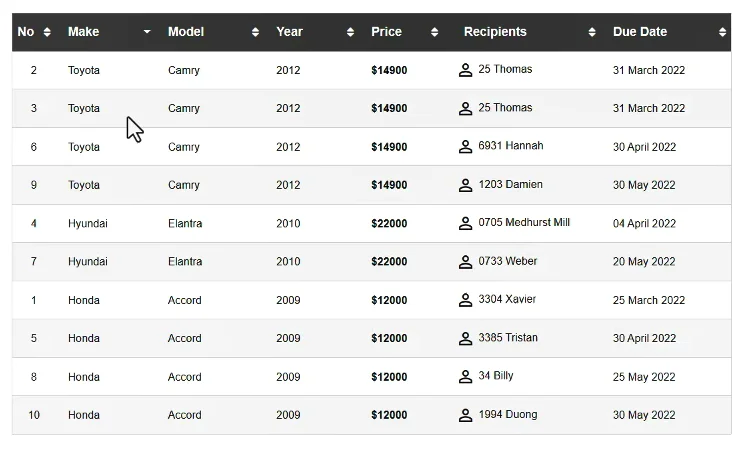Screen dimensions: 747x451
Task: Select recipient name 0733 Weber
Action: click(x=507, y=261)
